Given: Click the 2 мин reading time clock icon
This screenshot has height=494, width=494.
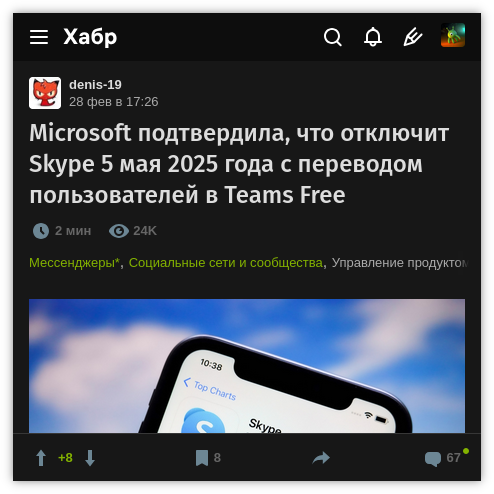Looking at the screenshot, I should point(41,231).
